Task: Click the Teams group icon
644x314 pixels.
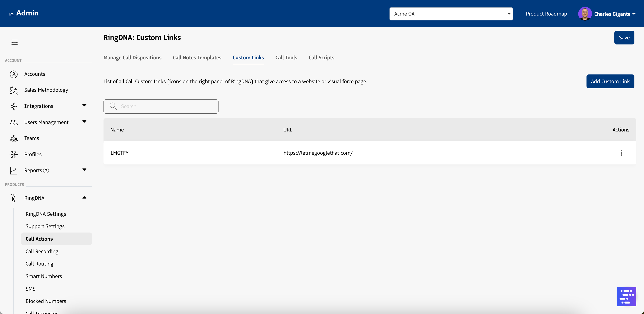Action: pyautogui.click(x=13, y=138)
